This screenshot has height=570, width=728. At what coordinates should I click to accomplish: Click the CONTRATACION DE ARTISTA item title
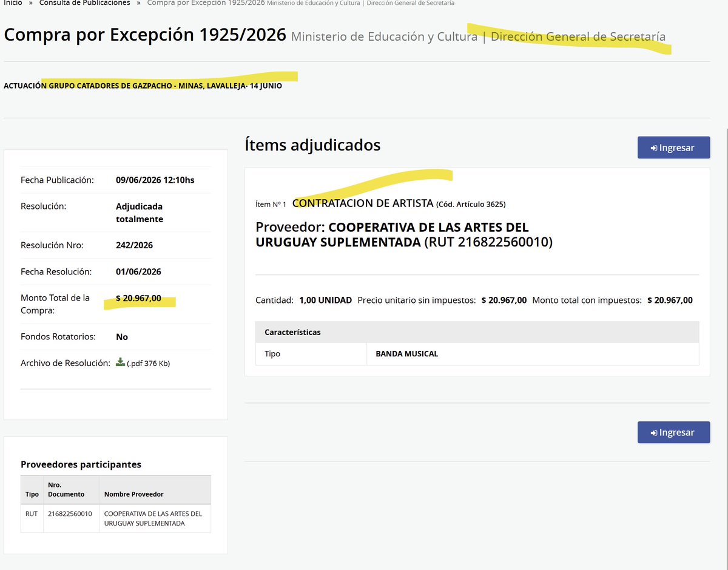pyautogui.click(x=363, y=203)
